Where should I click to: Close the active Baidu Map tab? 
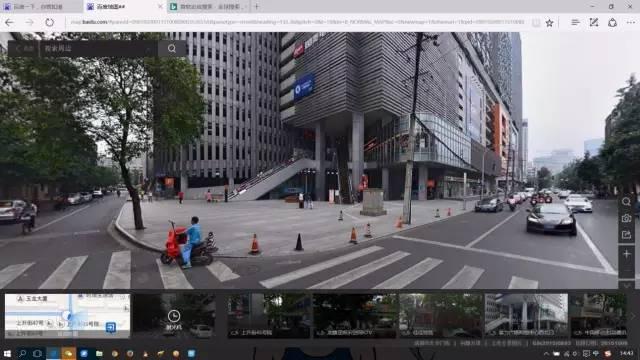click(160, 7)
